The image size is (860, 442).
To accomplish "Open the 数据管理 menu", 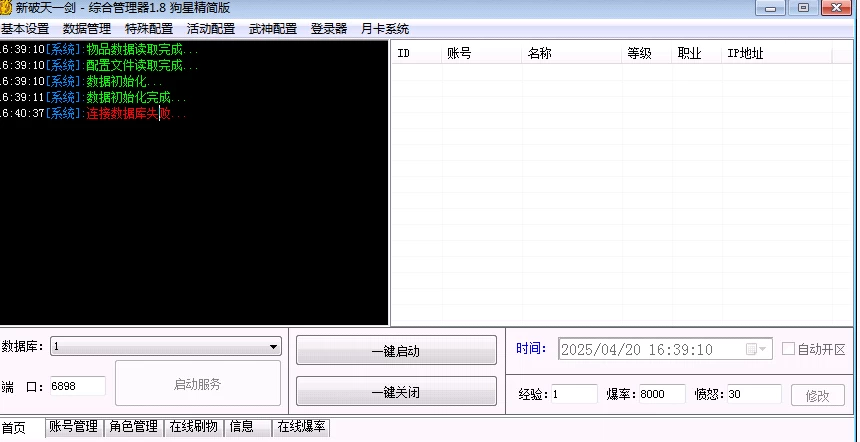I will tap(87, 29).
